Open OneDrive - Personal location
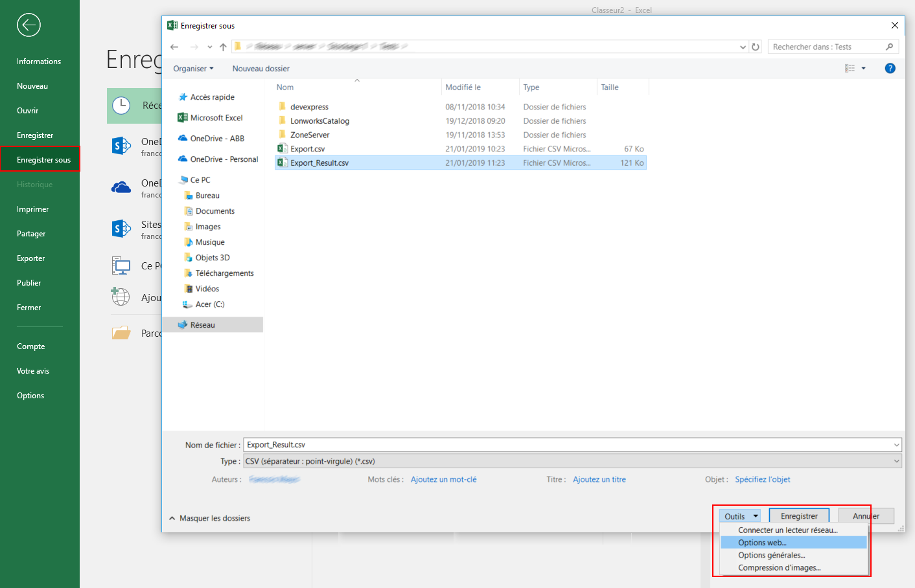The height and width of the screenshot is (588, 915). tap(224, 159)
